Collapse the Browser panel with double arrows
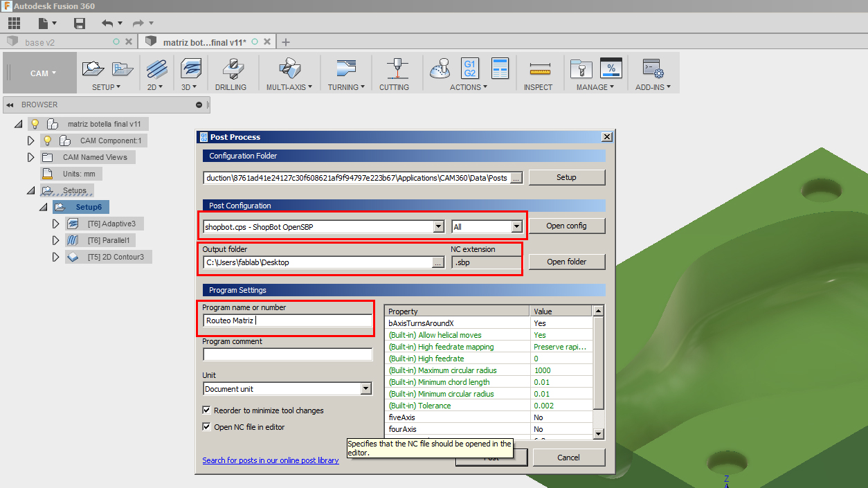Image resolution: width=868 pixels, height=488 pixels. (10, 105)
